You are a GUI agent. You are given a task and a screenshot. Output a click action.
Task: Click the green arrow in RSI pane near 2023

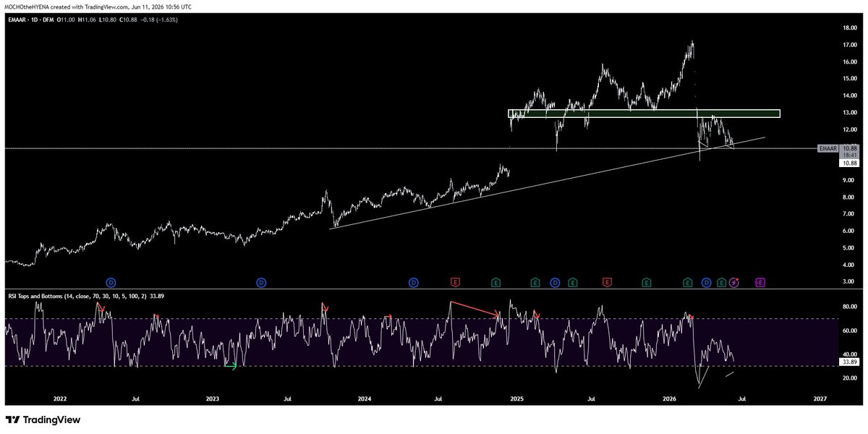click(231, 367)
